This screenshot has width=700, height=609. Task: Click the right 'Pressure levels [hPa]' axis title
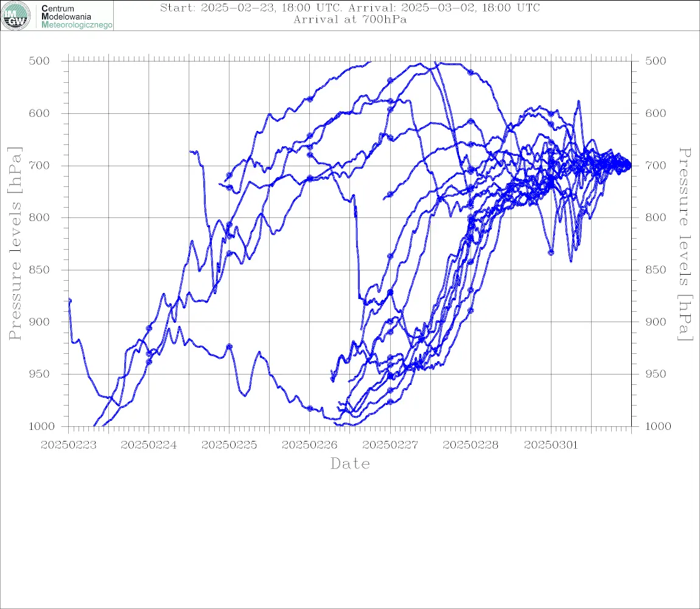coord(685,244)
